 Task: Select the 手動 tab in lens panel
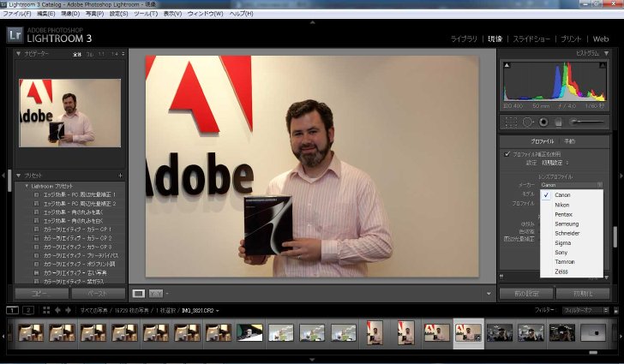[x=569, y=141]
